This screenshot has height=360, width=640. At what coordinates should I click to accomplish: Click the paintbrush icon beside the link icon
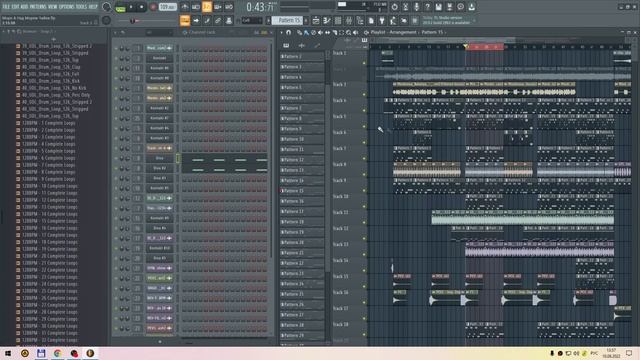pos(207,20)
